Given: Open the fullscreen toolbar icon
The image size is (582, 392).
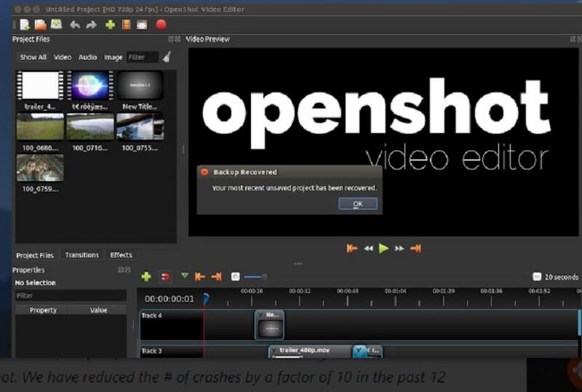Looking at the screenshot, I should pyautogui.click(x=142, y=25).
